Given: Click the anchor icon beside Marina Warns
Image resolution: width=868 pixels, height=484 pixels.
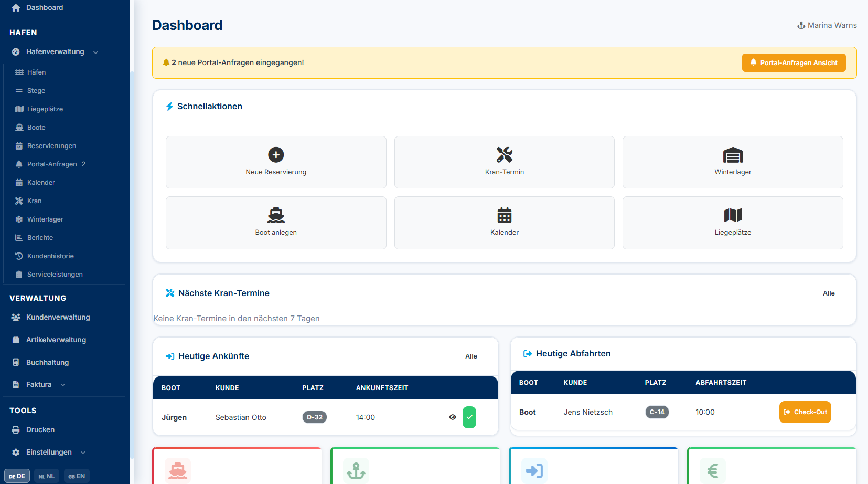Looking at the screenshot, I should (801, 25).
